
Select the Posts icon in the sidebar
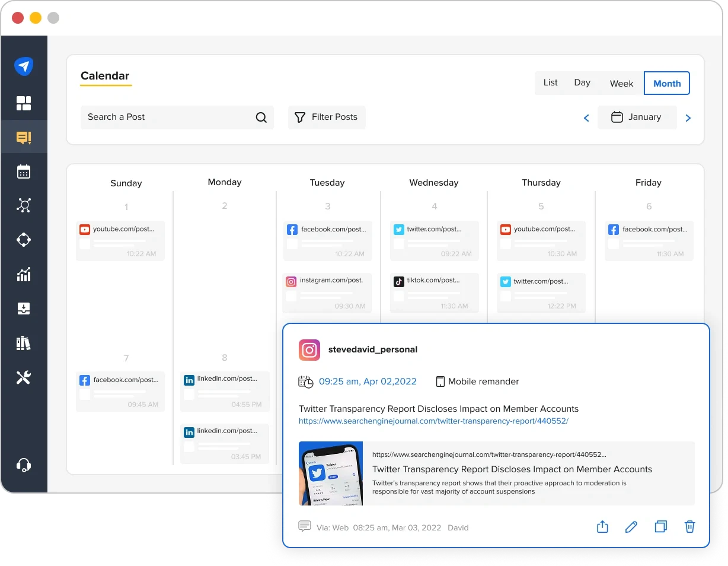[x=24, y=137]
